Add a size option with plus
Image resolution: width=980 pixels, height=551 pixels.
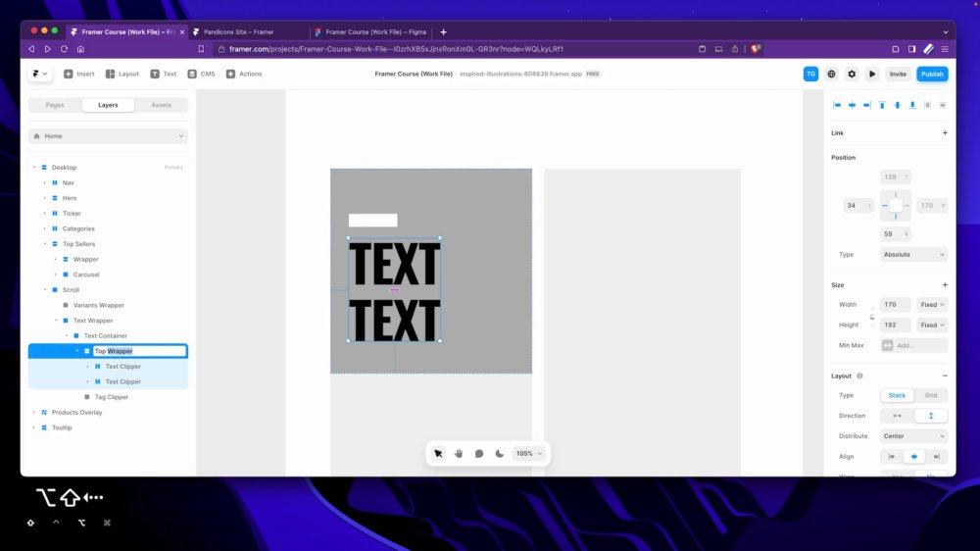pyautogui.click(x=945, y=284)
